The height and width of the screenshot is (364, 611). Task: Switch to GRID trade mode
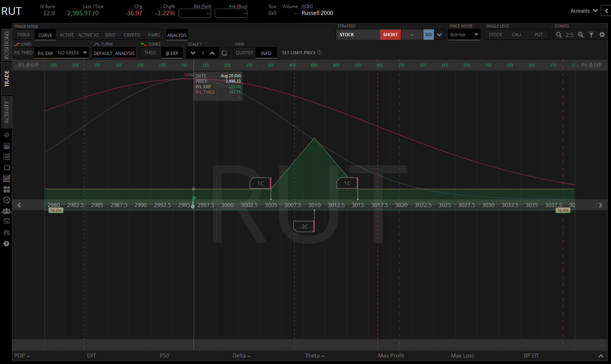[x=110, y=35]
